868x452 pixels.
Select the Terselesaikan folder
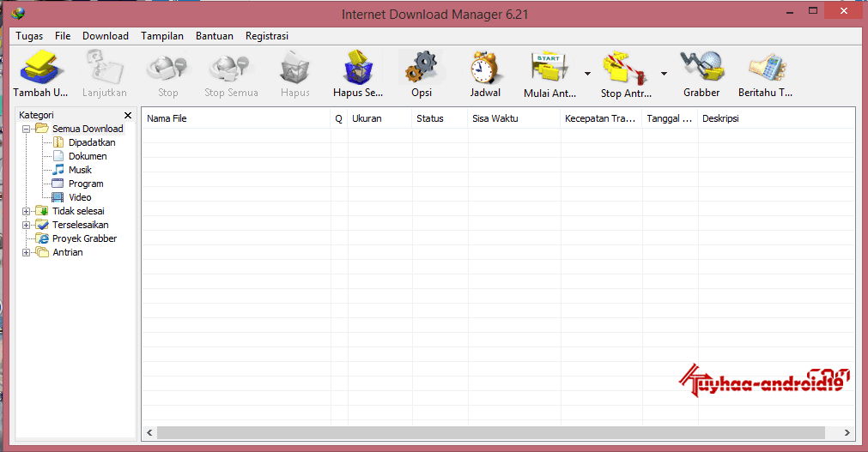[80, 225]
